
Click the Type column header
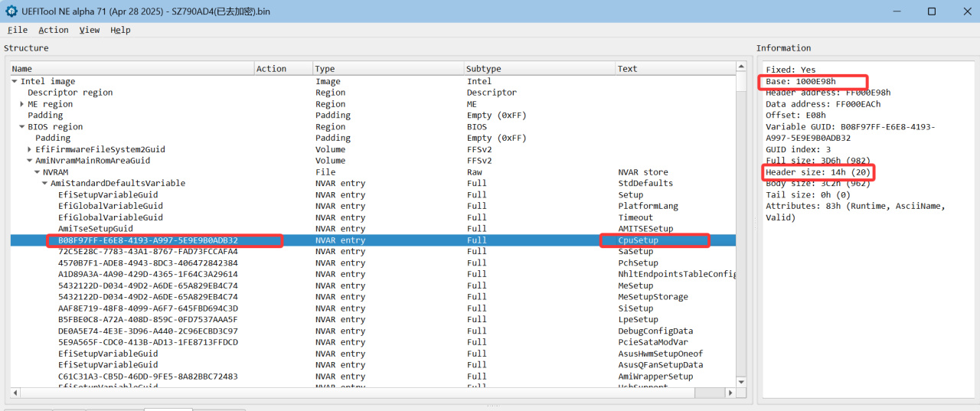[x=389, y=69]
